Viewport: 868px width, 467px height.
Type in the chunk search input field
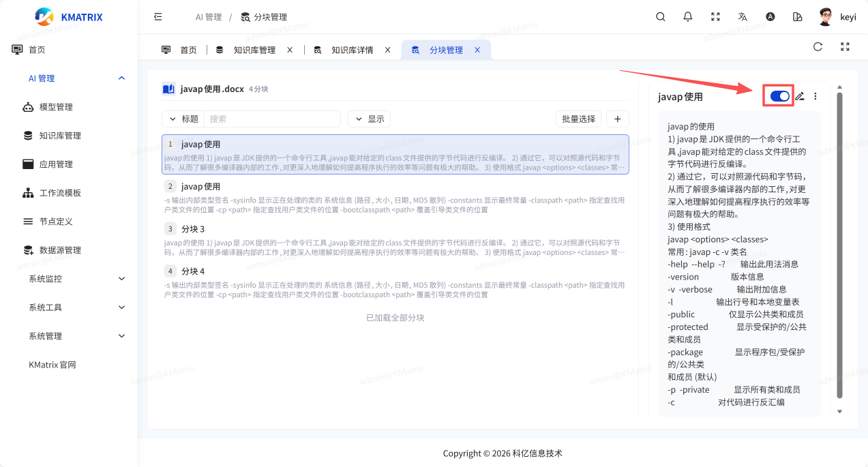273,119
